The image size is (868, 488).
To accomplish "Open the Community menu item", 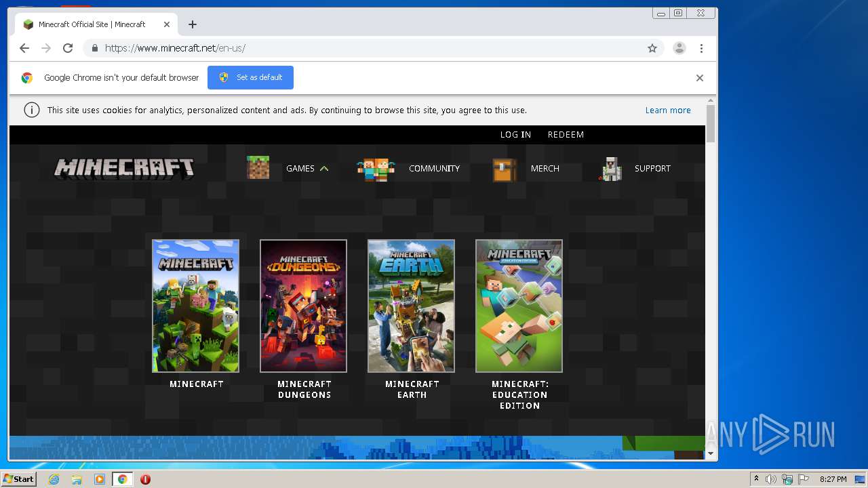I will point(434,169).
